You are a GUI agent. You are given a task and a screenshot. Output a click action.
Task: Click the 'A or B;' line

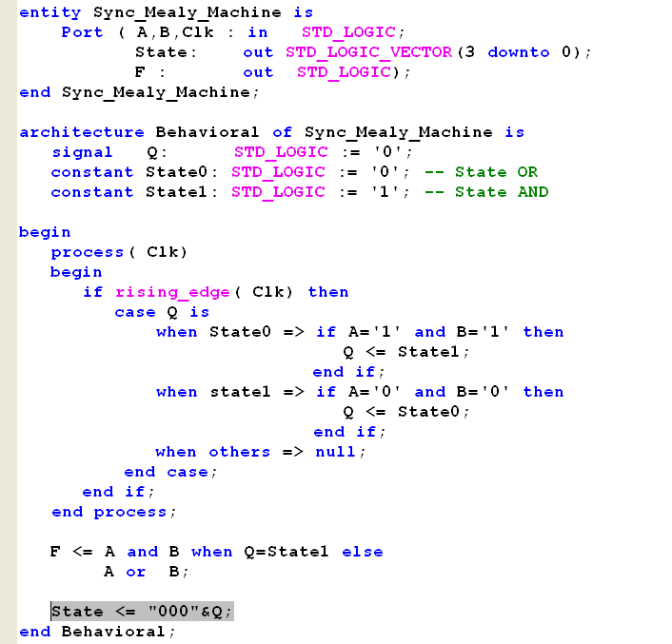click(146, 572)
